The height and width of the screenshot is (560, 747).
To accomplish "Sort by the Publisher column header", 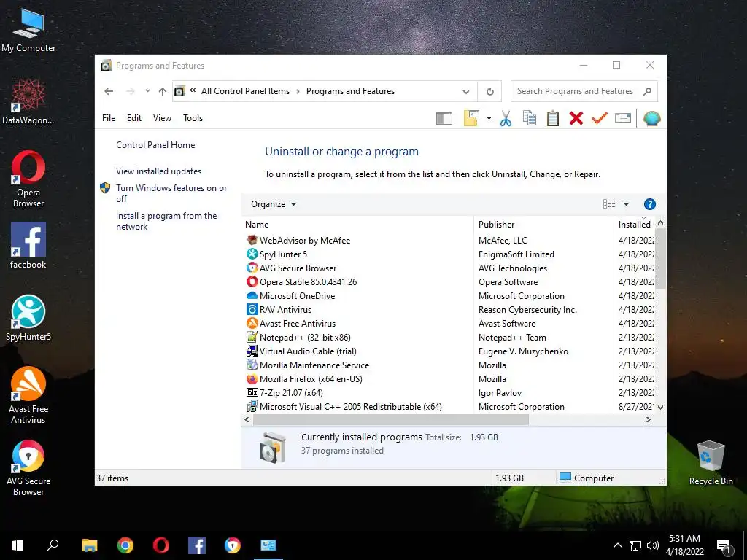I will tap(544, 225).
